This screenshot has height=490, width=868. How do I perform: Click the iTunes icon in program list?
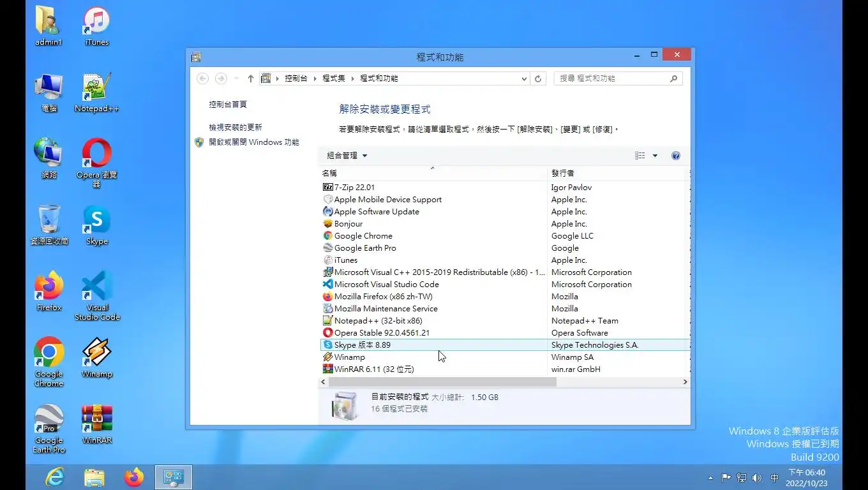tap(328, 260)
